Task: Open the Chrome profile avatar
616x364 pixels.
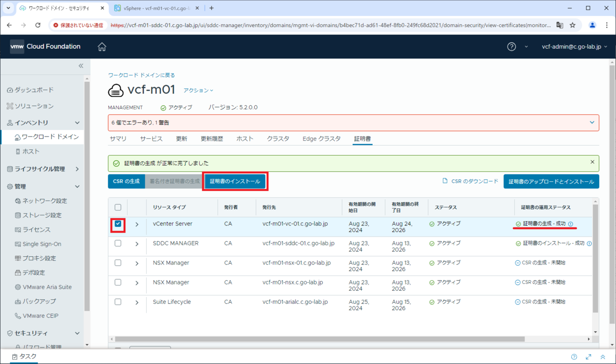Action: [592, 25]
